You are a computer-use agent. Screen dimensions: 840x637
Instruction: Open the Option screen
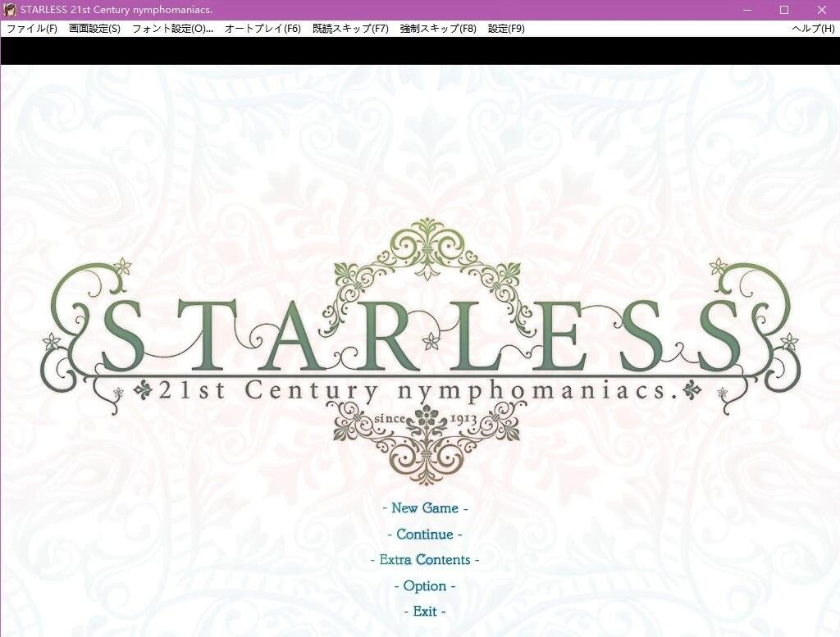[425, 586]
